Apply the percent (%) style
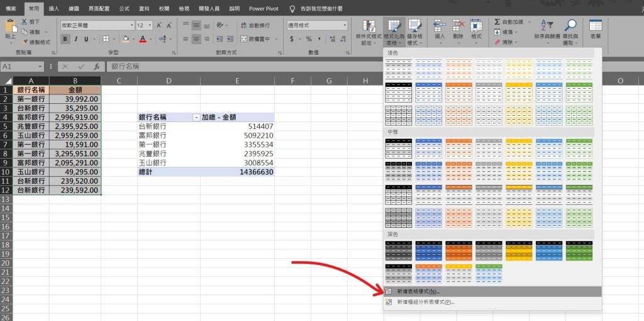This screenshot has width=644, height=321. click(x=309, y=39)
